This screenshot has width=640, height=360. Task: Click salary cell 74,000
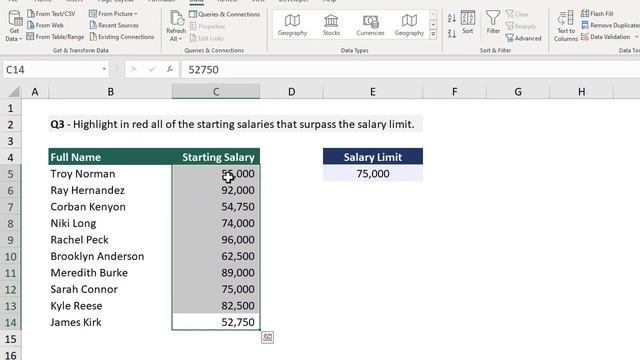(216, 223)
